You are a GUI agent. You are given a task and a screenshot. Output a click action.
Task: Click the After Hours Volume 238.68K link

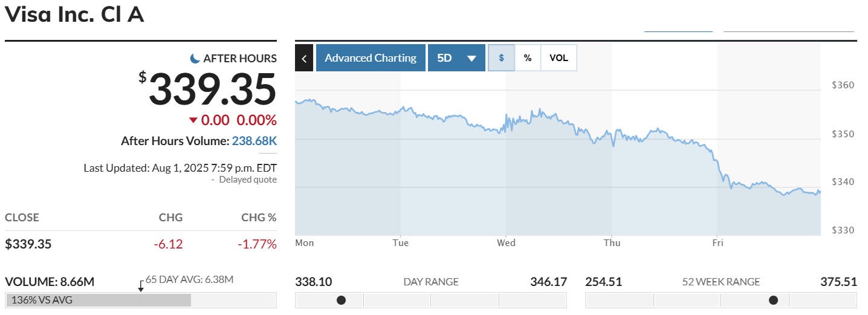[254, 141]
